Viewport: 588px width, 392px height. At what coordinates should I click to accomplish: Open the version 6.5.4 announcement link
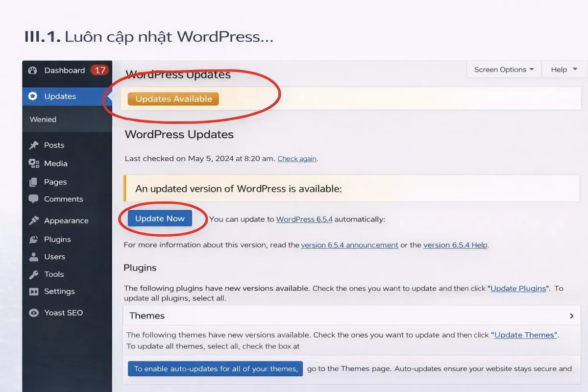tap(349, 245)
